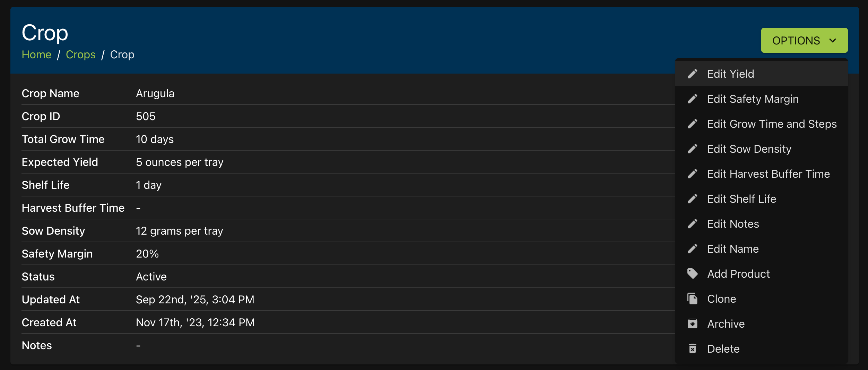Click the pencil icon beside Edit Notes
This screenshot has width=868, height=370.
tap(692, 224)
